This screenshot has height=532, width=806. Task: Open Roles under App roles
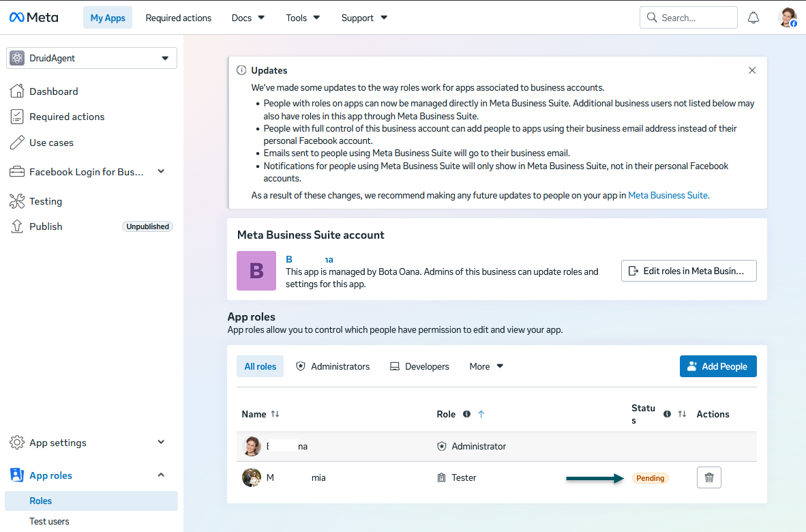[x=91, y=501]
